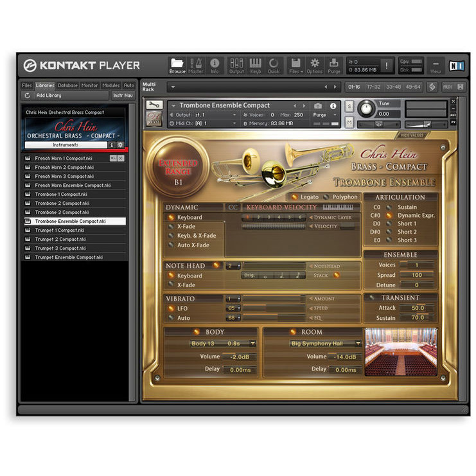
Task: Refresh the library list with circular arrow
Action: pos(28,95)
